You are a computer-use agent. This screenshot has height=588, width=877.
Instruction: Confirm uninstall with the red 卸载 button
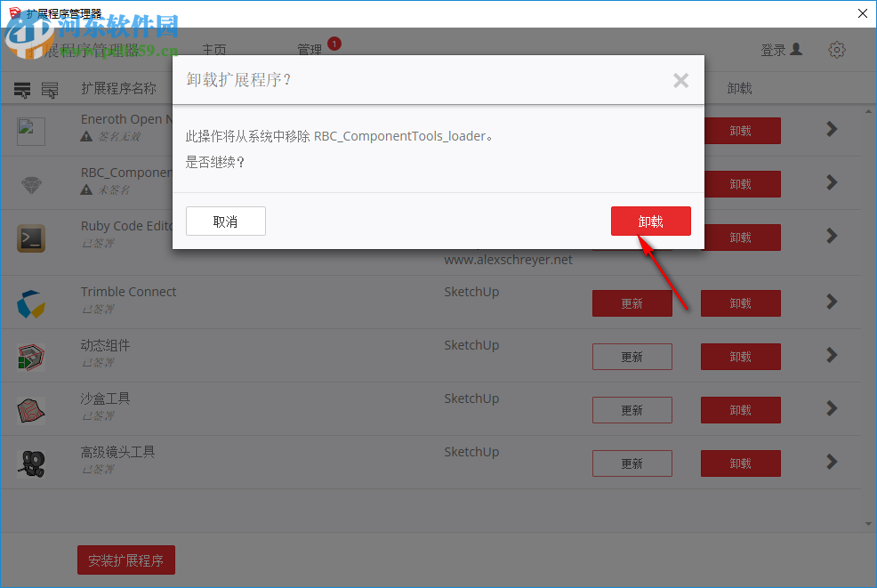[650, 222]
